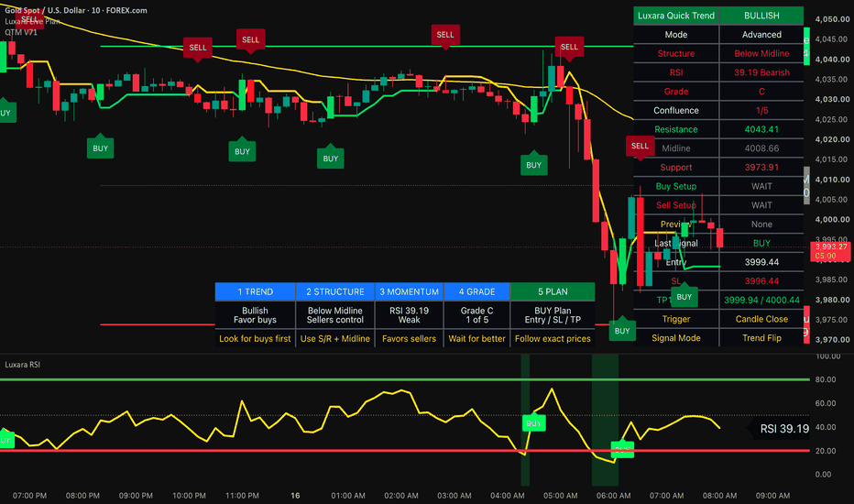Click the Gold Spot / U.S. Dollar symbol title
The image size is (854, 504).
[76, 10]
